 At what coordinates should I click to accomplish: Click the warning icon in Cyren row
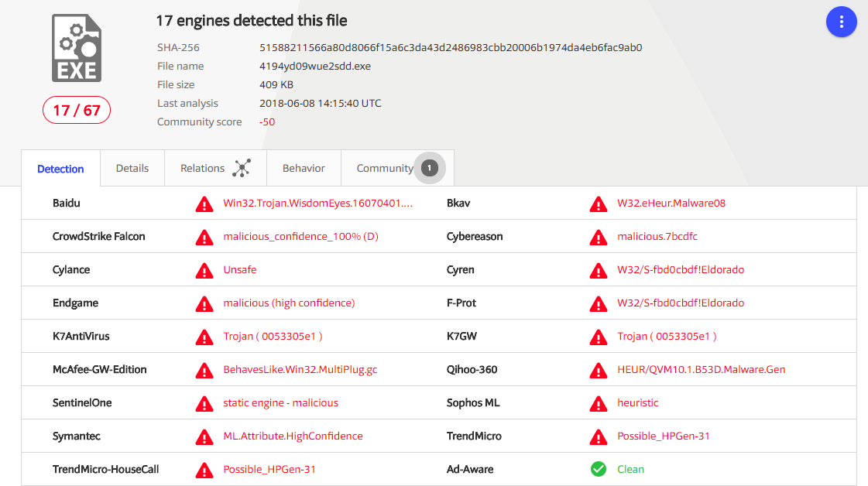[599, 270]
